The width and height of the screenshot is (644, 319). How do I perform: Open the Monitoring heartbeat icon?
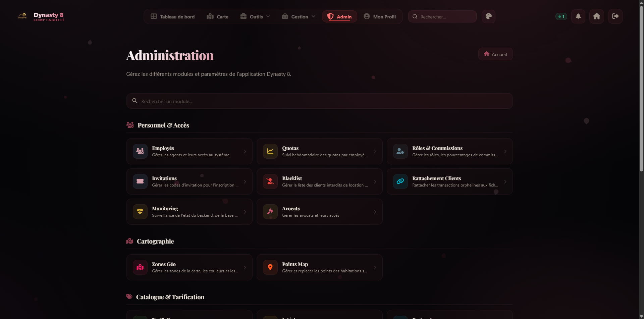coord(140,212)
